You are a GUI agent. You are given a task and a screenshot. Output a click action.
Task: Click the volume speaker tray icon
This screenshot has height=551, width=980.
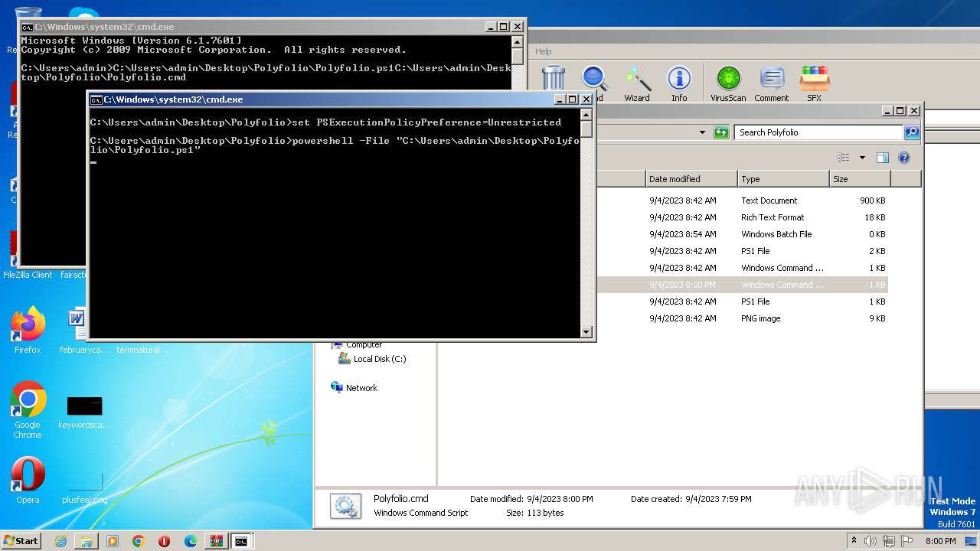coord(871,540)
